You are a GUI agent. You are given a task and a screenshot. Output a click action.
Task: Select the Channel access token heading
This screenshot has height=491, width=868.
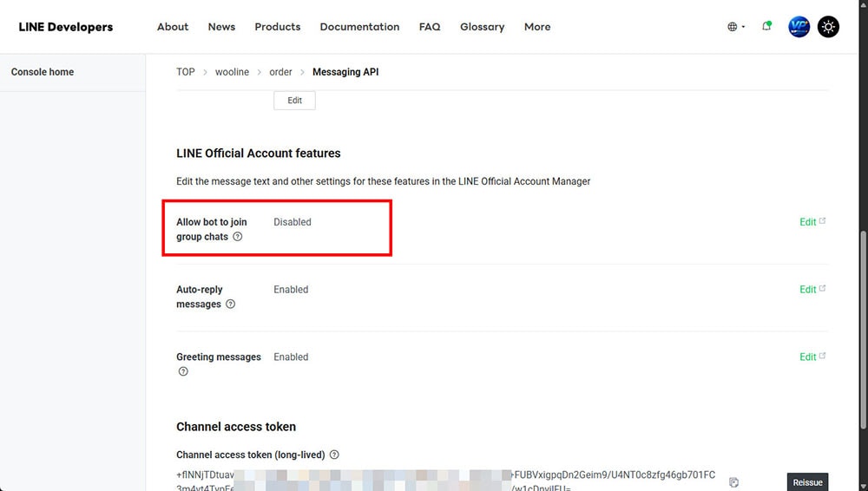(236, 427)
